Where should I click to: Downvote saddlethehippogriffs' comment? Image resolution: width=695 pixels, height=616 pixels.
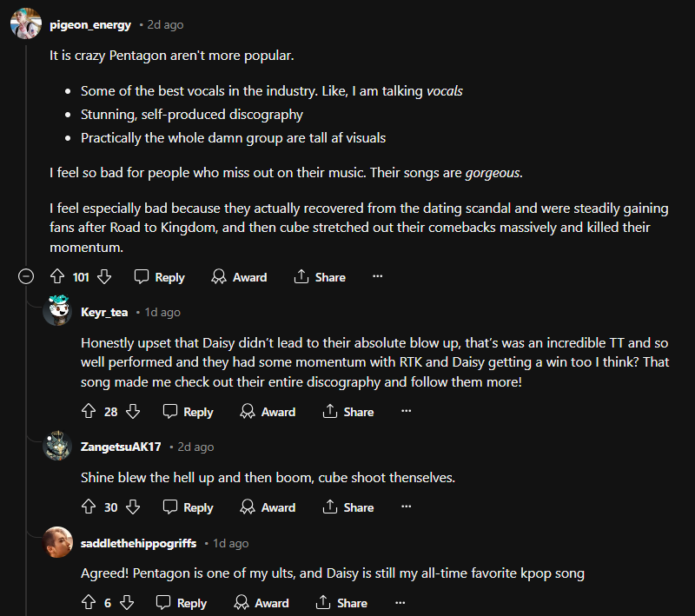pyautogui.click(x=126, y=603)
